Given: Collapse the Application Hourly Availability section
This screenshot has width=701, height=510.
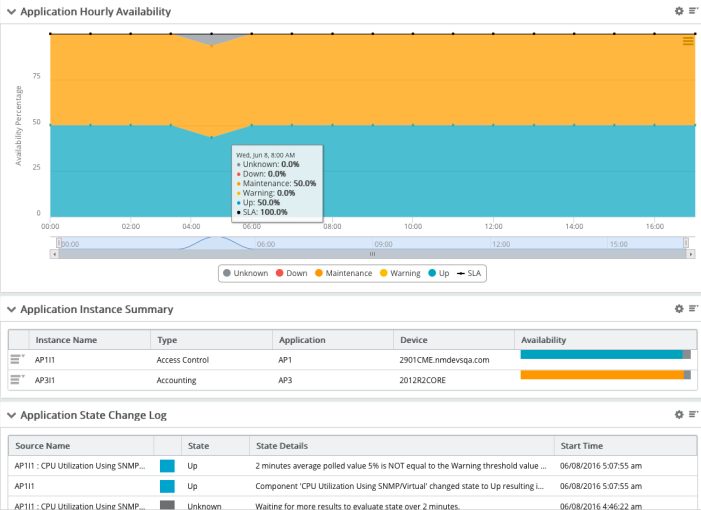Looking at the screenshot, I should 12,12.
